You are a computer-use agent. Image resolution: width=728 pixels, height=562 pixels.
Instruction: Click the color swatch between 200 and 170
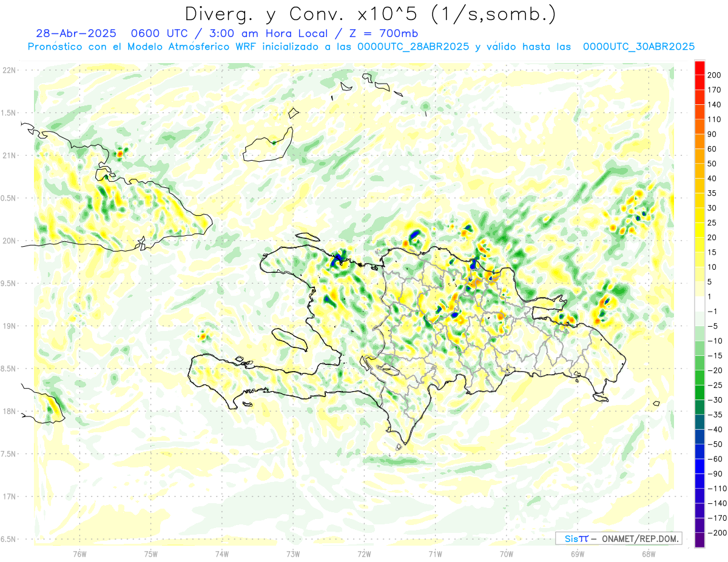pos(699,82)
